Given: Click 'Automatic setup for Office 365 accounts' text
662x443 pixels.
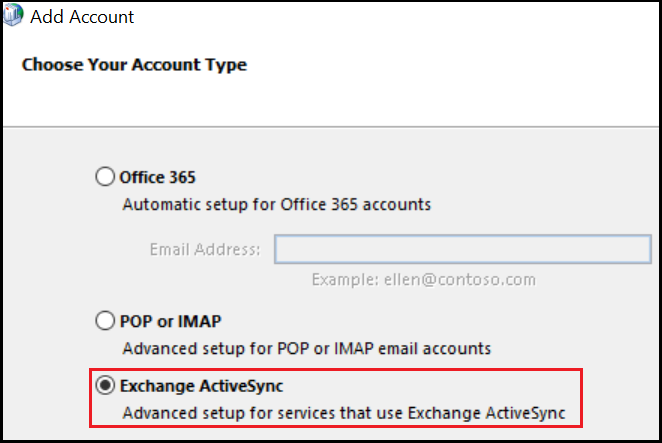Looking at the screenshot, I should pos(277,204).
